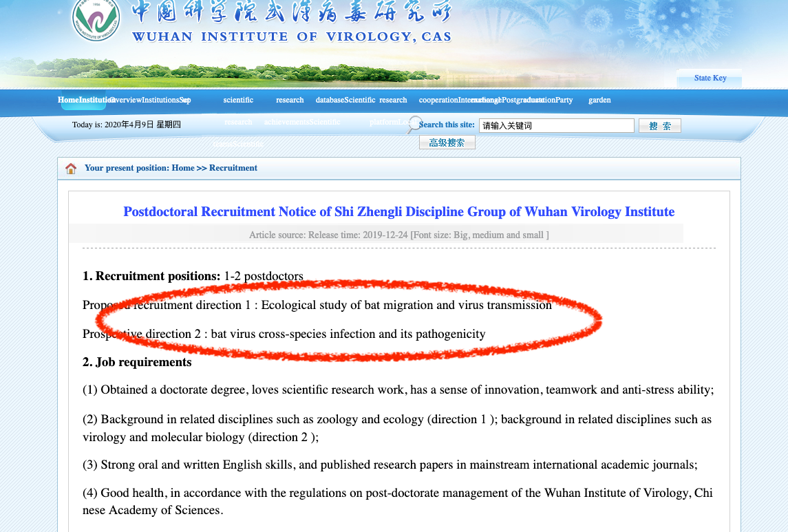788x532 pixels.
Task: Open the database nav menu item
Action: click(330, 100)
